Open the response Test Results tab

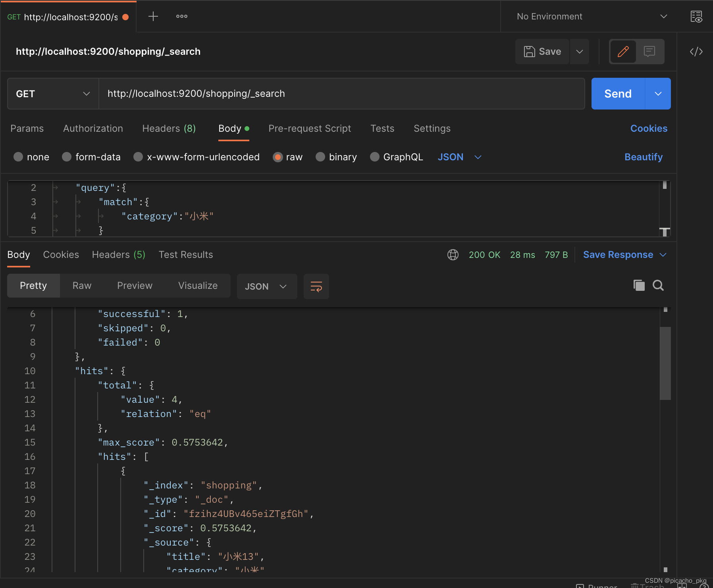(186, 255)
